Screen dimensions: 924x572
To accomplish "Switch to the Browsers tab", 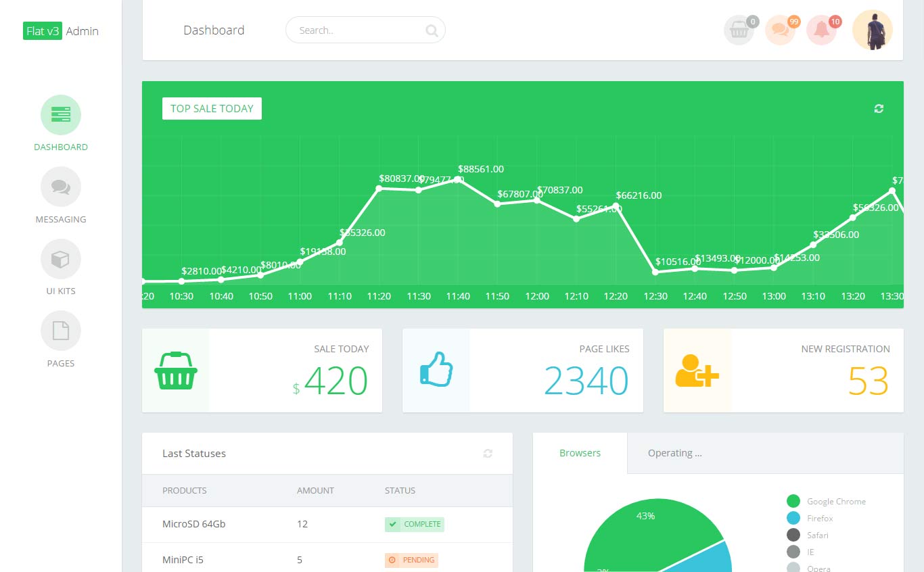I will click(x=579, y=453).
